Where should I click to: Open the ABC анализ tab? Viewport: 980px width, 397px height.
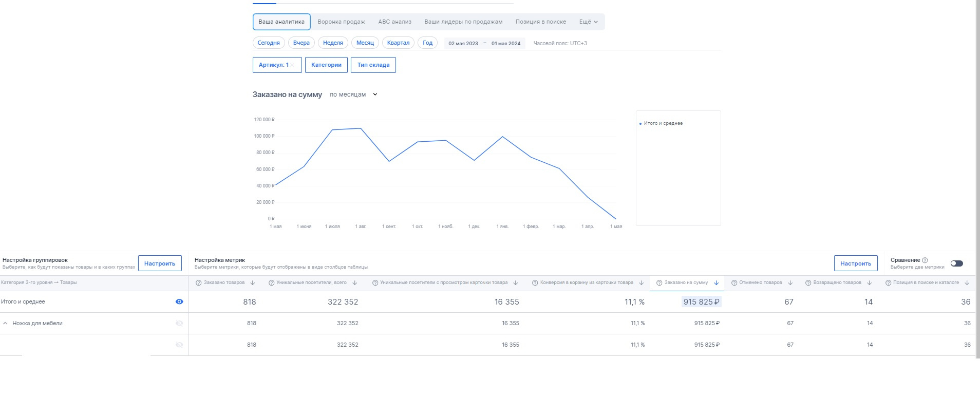tap(394, 22)
